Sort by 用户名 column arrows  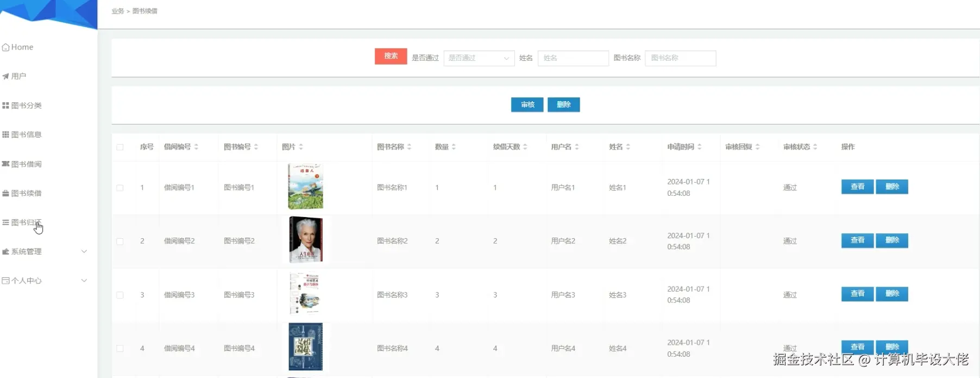click(x=577, y=147)
